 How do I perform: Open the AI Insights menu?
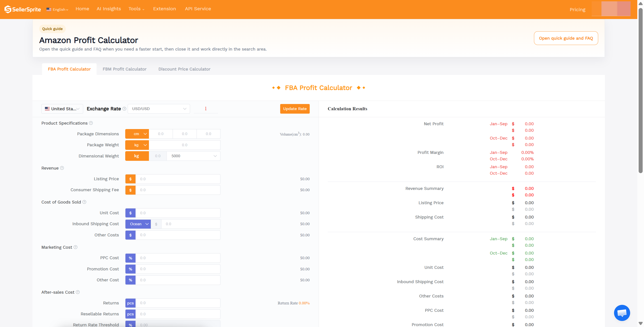[x=109, y=8]
